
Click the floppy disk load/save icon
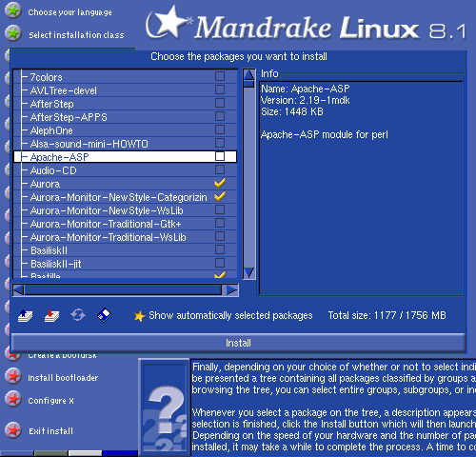[x=105, y=315]
